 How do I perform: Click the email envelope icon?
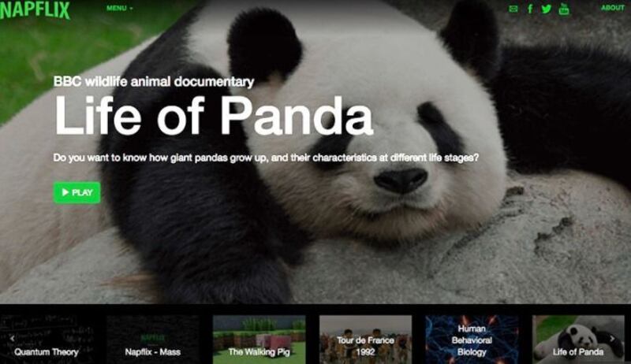(x=513, y=9)
